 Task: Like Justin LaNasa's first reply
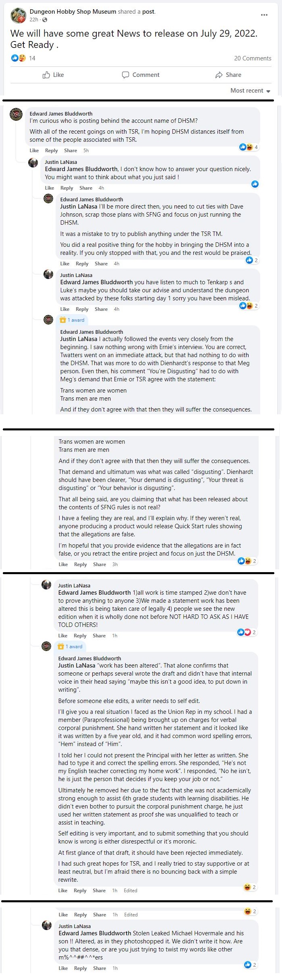point(50,188)
